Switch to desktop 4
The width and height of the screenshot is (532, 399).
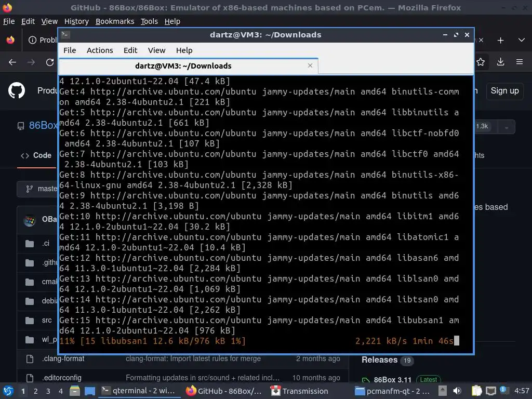[x=61, y=391]
